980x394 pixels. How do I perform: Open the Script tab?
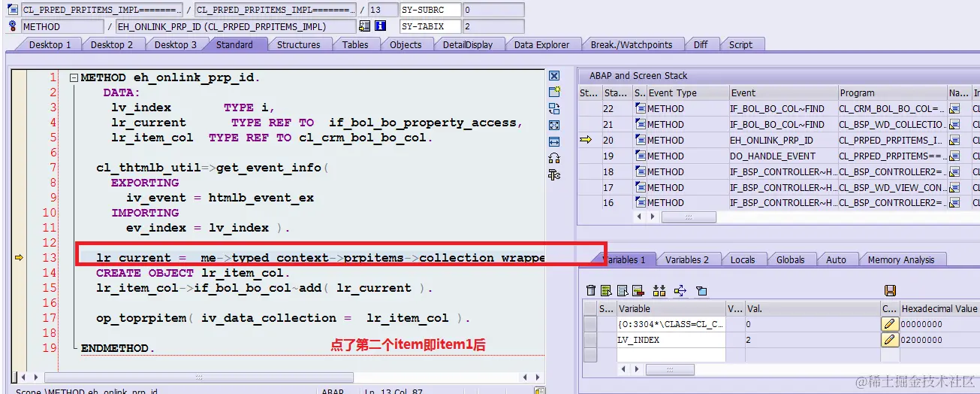pos(740,44)
